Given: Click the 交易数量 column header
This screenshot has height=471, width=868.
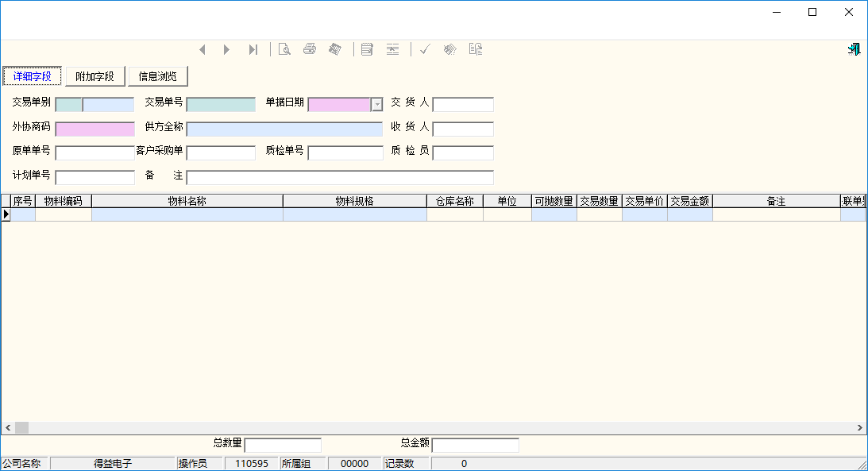Looking at the screenshot, I should click(x=600, y=201).
